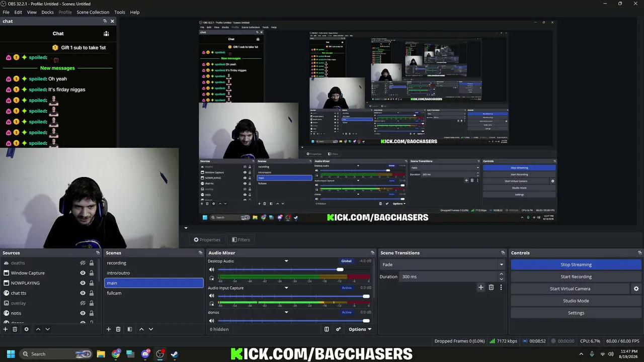Float the Sources dock
This screenshot has height=362, width=644.
click(98, 253)
